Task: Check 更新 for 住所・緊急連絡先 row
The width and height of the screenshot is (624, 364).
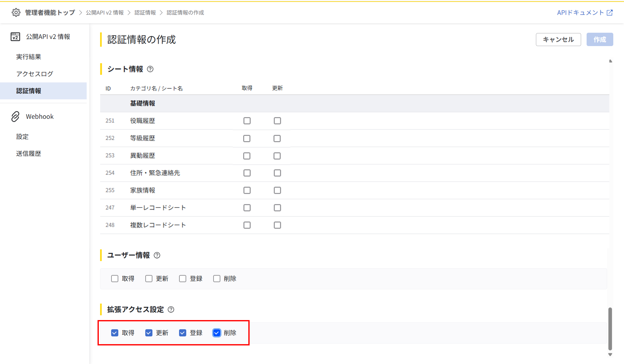Action: [x=277, y=173]
